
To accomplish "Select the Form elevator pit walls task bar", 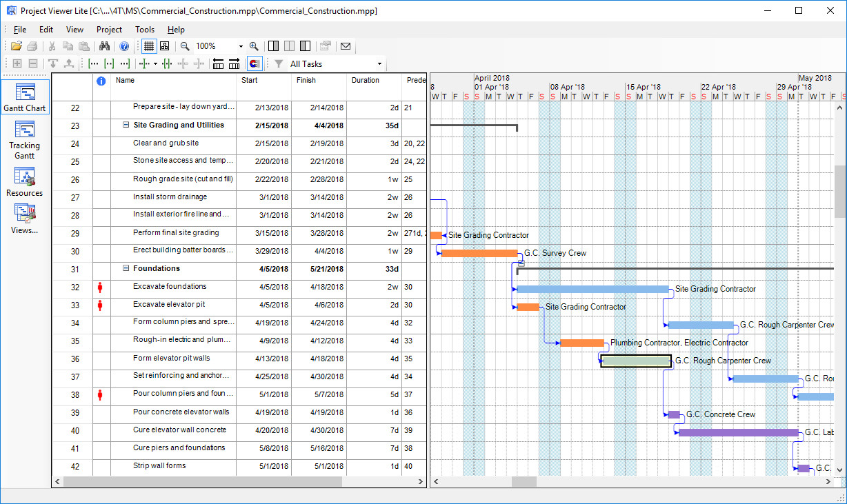I will click(x=635, y=361).
